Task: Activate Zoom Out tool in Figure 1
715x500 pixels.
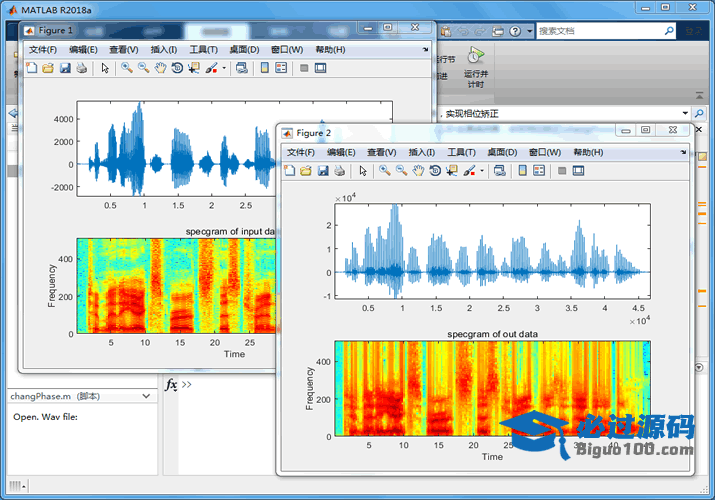Action: point(144,68)
